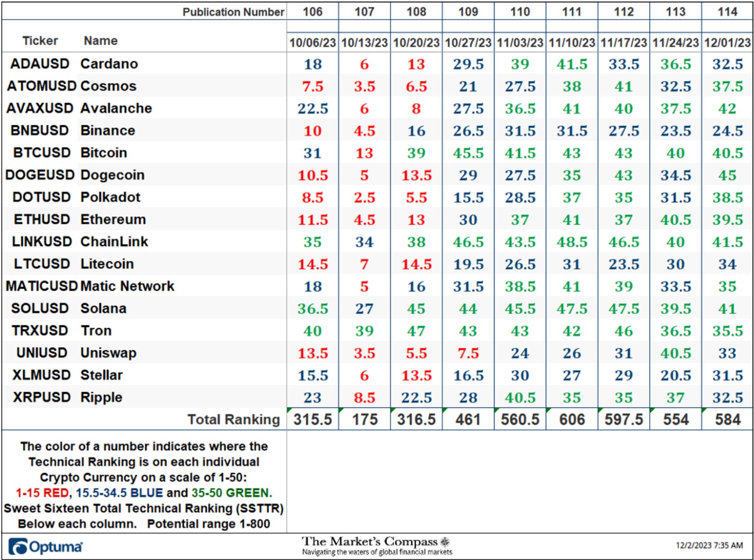This screenshot has height=560, width=754.
Task: Click the ChainLink name cell
Action: pyautogui.click(x=114, y=241)
